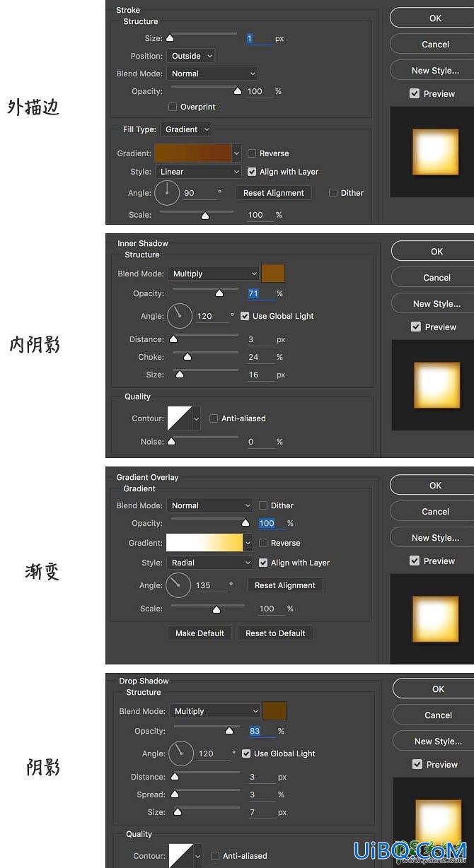
Task: Click the Inner Shadow angle dial
Action: click(x=180, y=316)
